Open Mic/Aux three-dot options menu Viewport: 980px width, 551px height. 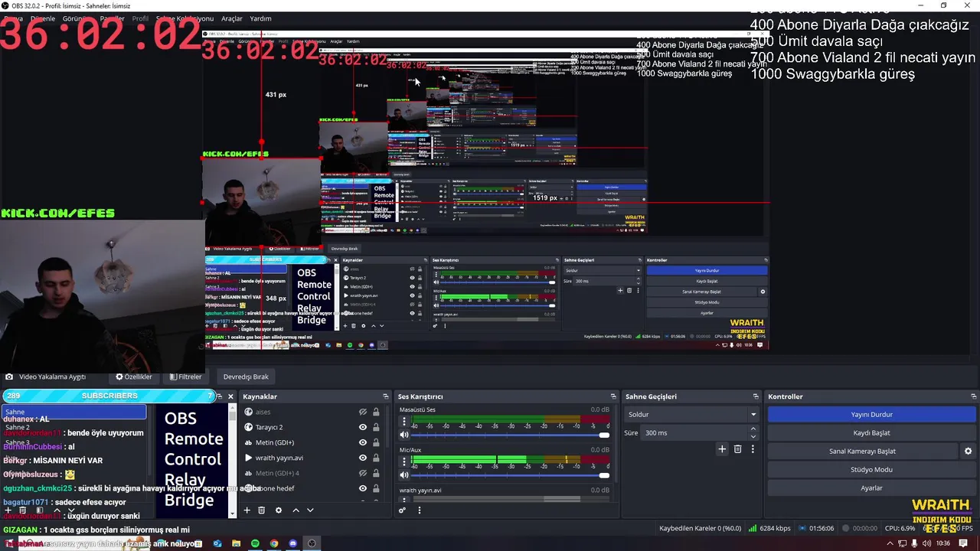tap(404, 462)
